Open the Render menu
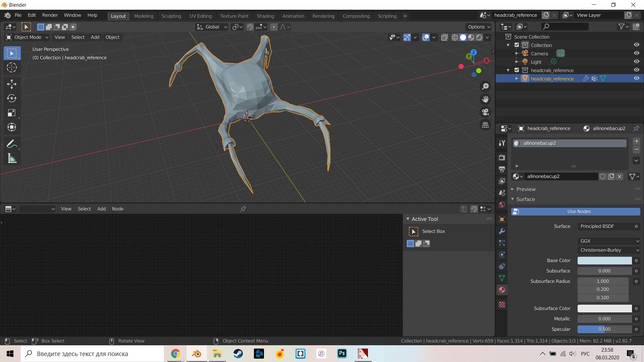Screen dimensions: 644x362 [x=50, y=15]
